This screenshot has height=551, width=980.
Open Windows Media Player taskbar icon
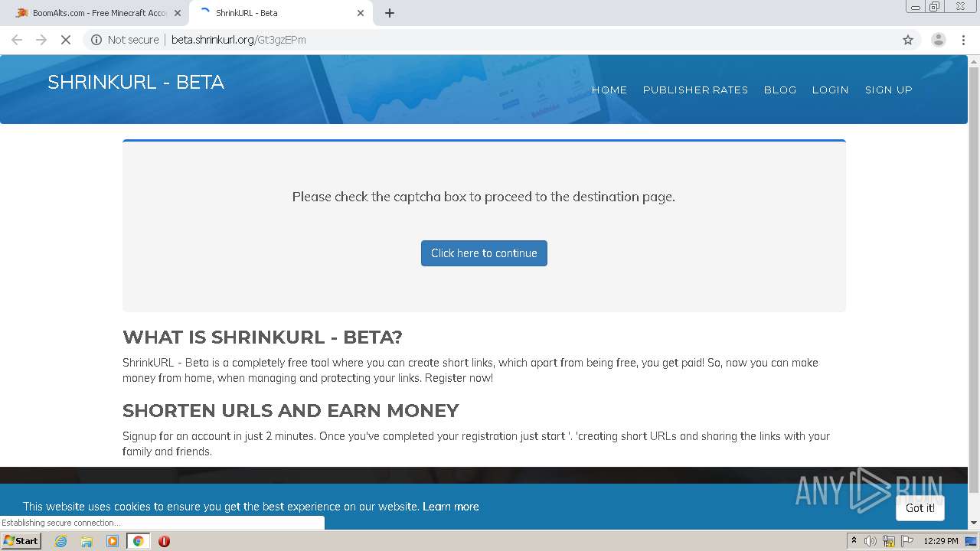(113, 541)
